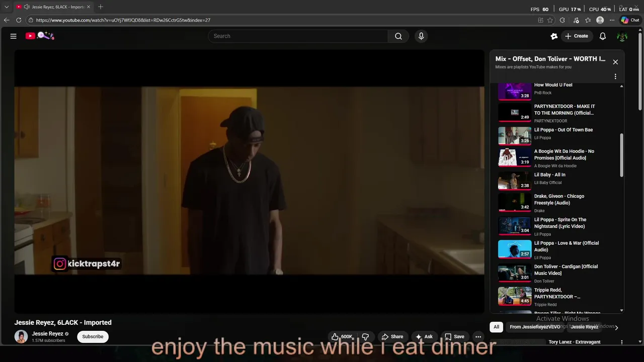Open the browser profile avatar
644x362 pixels.
pyautogui.click(x=600, y=20)
